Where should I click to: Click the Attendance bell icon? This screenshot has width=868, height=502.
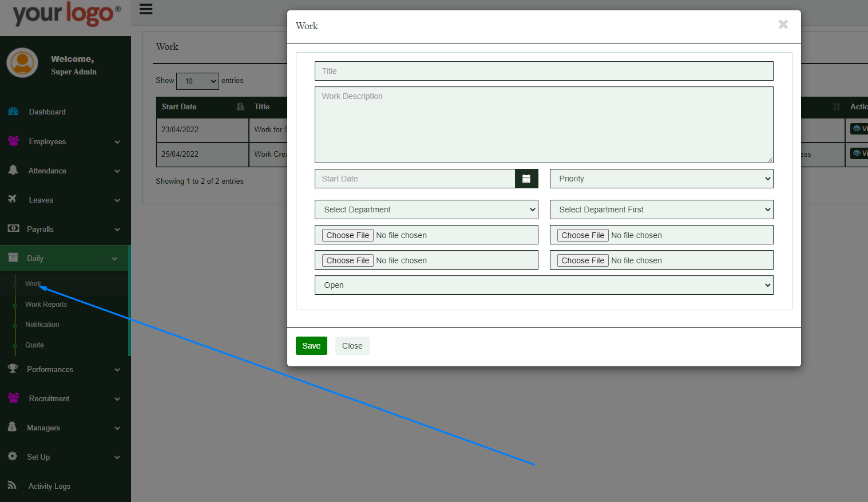[13, 170]
